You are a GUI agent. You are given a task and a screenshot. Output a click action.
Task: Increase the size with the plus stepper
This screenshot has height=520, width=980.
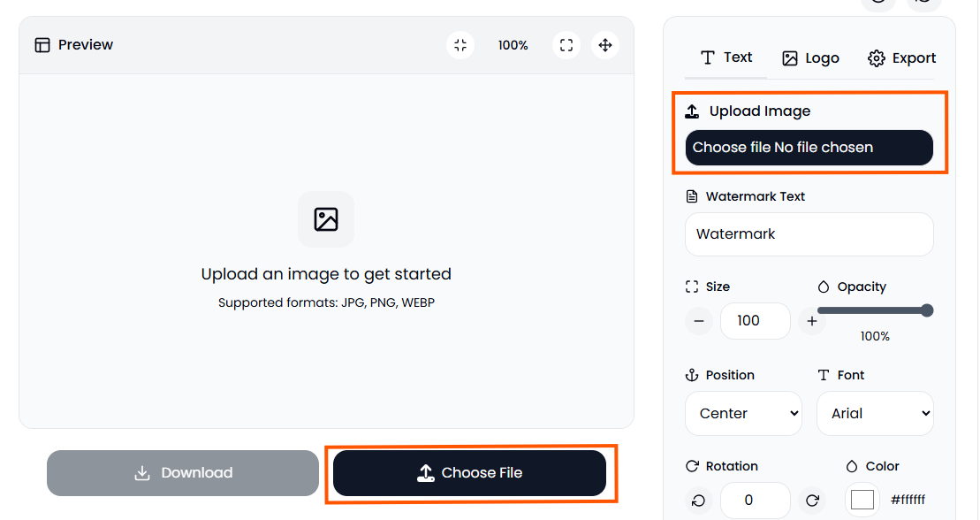pyautogui.click(x=812, y=321)
